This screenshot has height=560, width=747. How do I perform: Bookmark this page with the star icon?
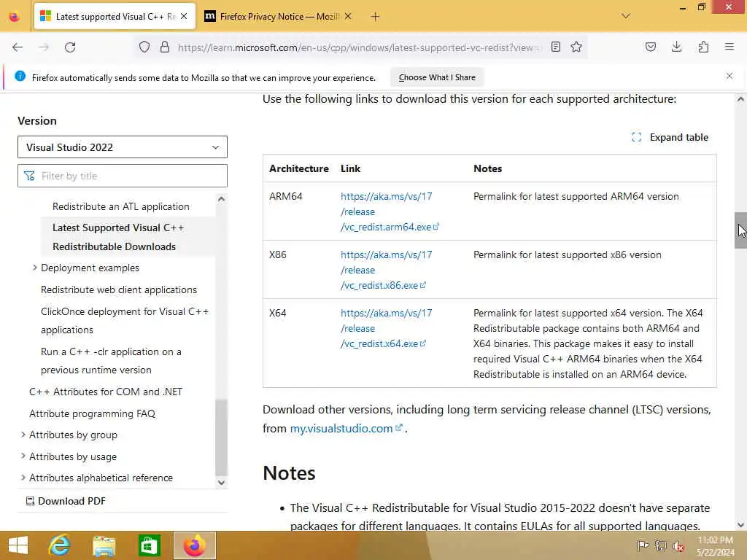[576, 47]
